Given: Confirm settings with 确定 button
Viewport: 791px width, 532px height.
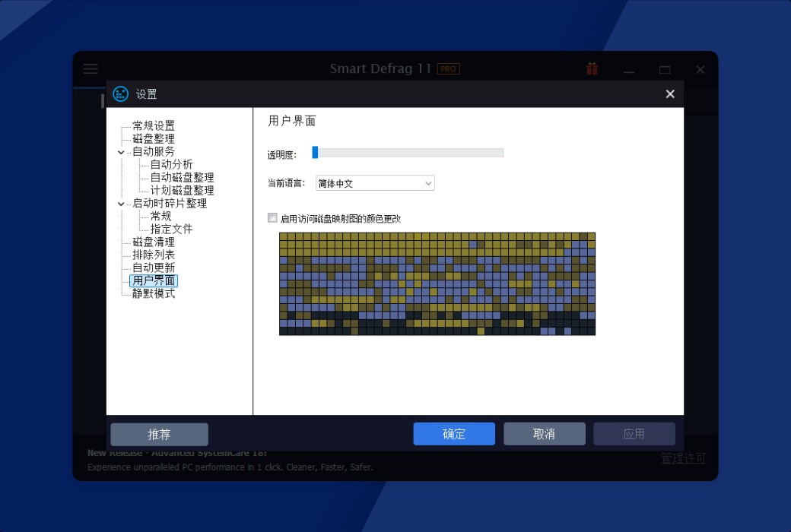Looking at the screenshot, I should coord(454,434).
